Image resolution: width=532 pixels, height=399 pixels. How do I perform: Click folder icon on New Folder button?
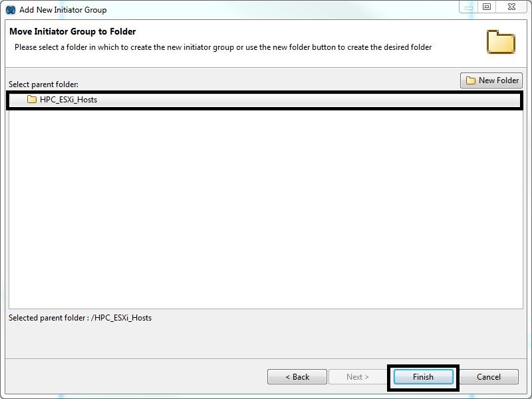click(471, 80)
